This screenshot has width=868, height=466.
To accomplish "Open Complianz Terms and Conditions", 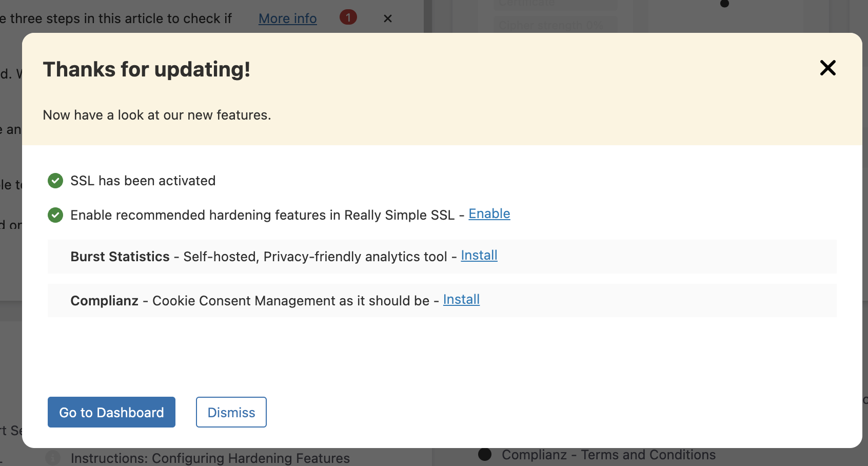I will click(x=608, y=455).
